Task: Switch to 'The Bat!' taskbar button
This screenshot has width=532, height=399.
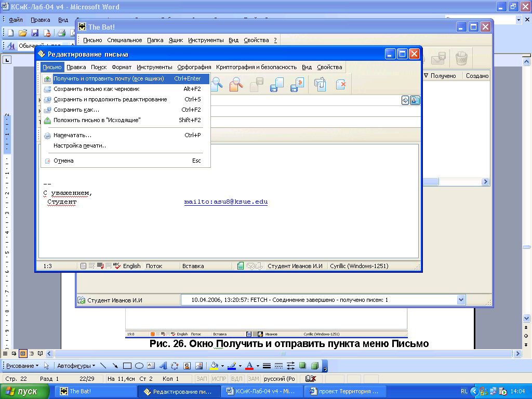Action: point(96,392)
